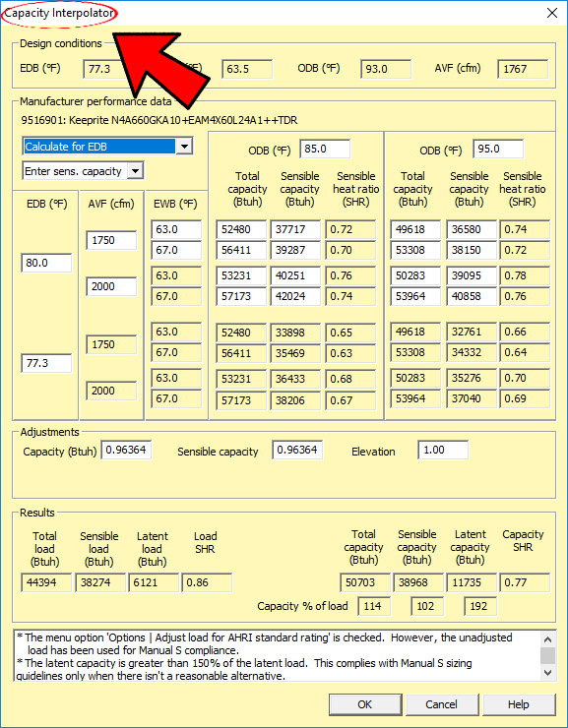This screenshot has width=568, height=728.
Task: Click the Total load result 44394
Action: coord(46,582)
